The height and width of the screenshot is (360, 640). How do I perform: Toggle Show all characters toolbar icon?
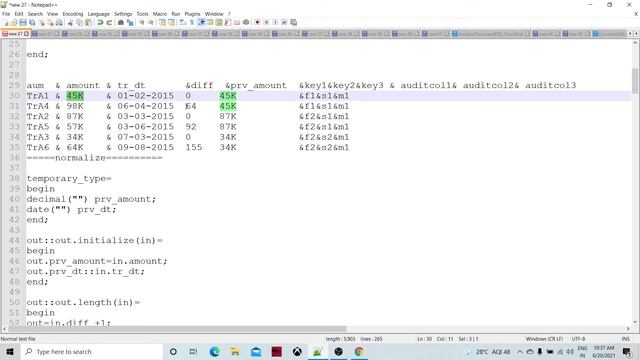192,22
